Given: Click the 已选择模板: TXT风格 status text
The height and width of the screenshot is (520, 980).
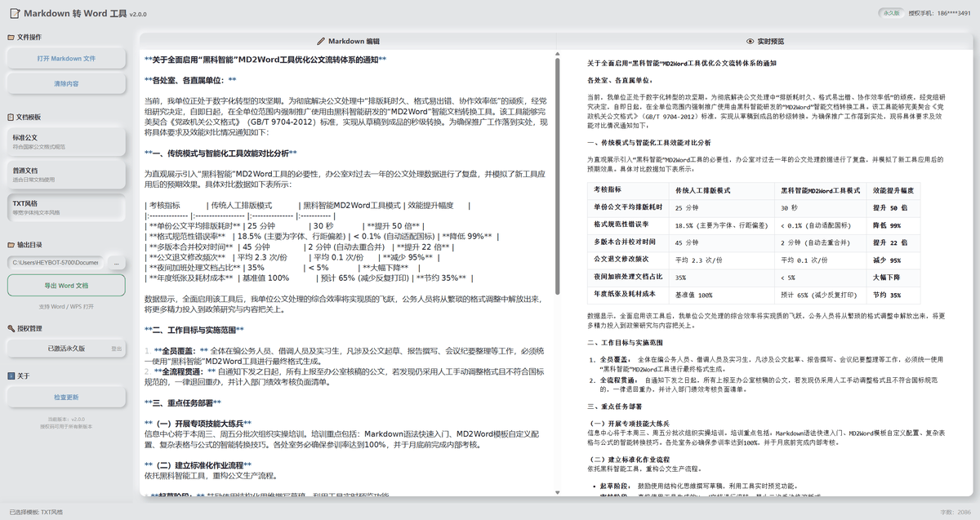Looking at the screenshot, I should (36, 512).
